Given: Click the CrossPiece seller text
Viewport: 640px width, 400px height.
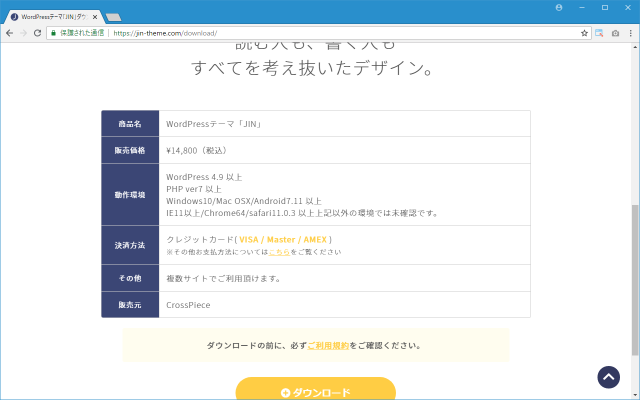Looking at the screenshot, I should point(188,305).
